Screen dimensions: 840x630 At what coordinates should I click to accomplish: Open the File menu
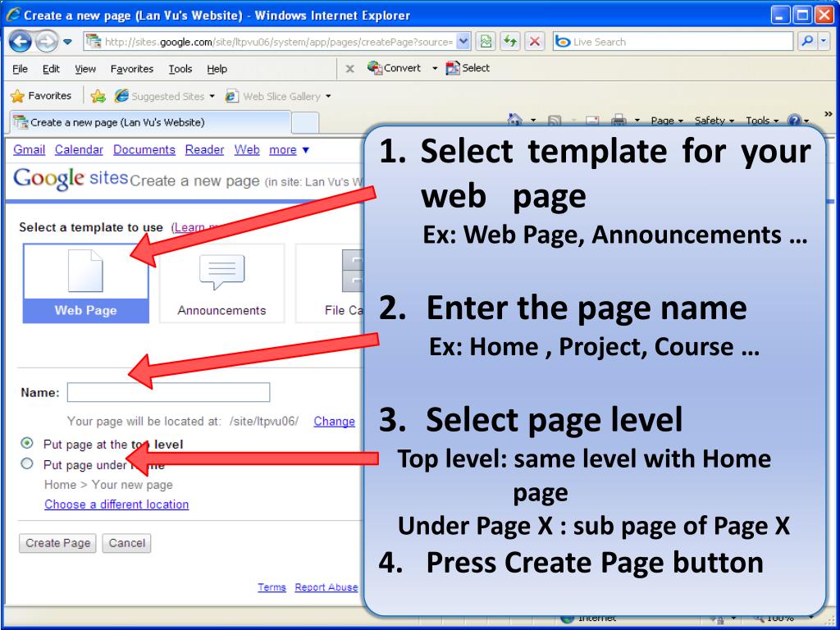[x=20, y=69]
